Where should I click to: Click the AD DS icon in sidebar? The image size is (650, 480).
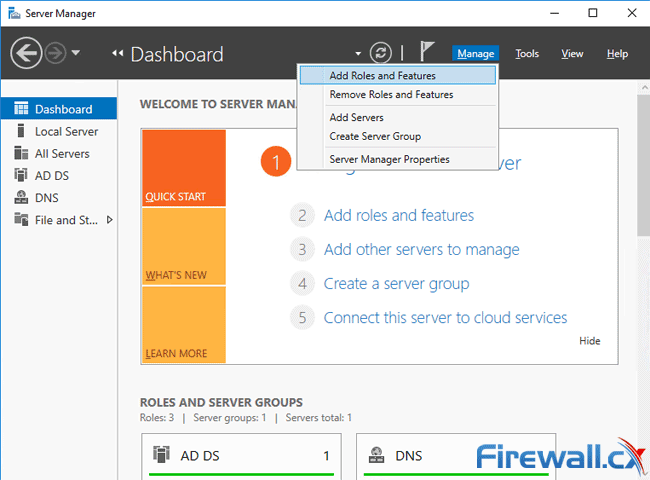[x=21, y=175]
